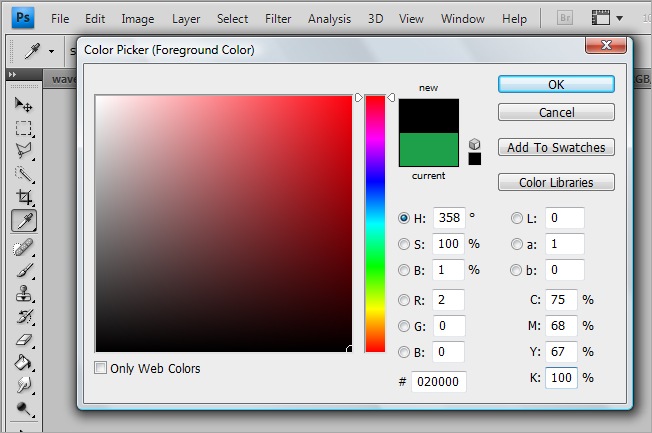Select the G green radio button
The width and height of the screenshot is (652, 433).
403,326
